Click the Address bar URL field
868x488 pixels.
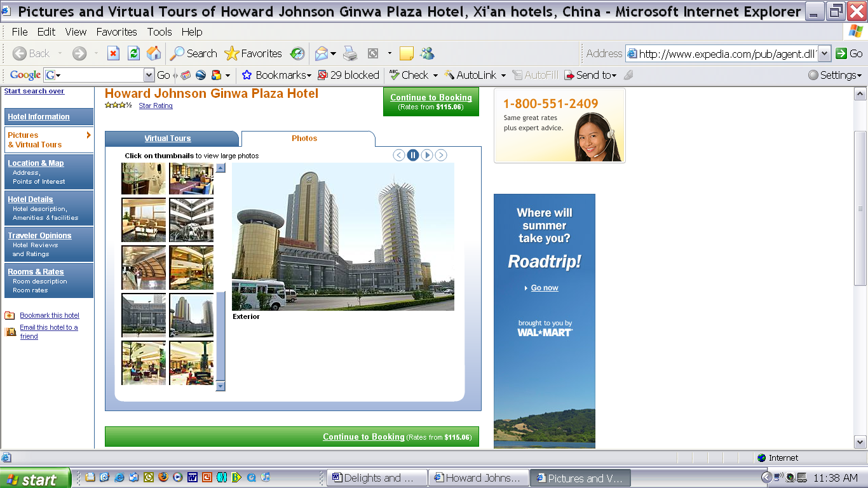click(727, 54)
